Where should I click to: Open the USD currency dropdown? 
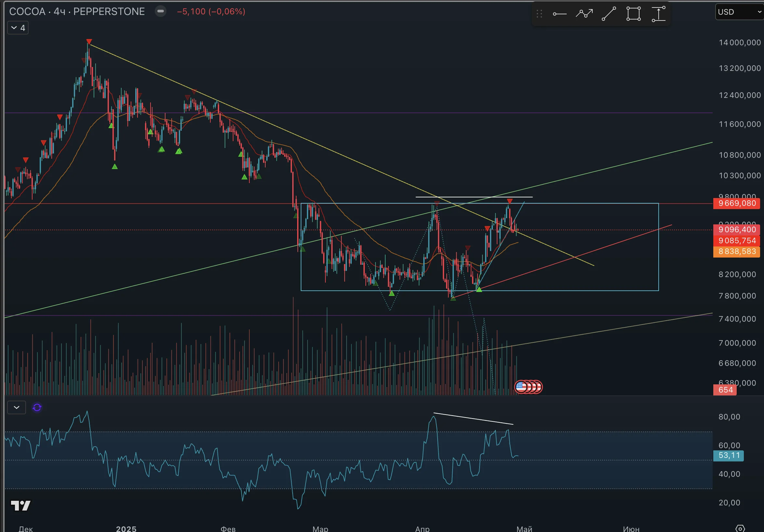click(739, 12)
